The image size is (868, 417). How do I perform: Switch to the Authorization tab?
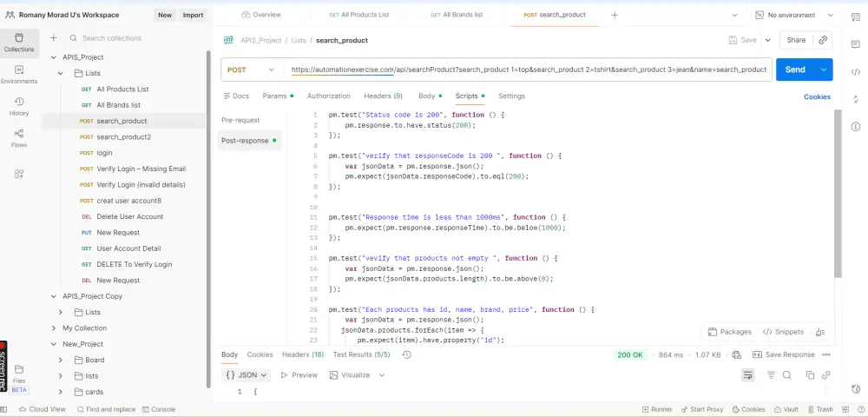click(328, 96)
